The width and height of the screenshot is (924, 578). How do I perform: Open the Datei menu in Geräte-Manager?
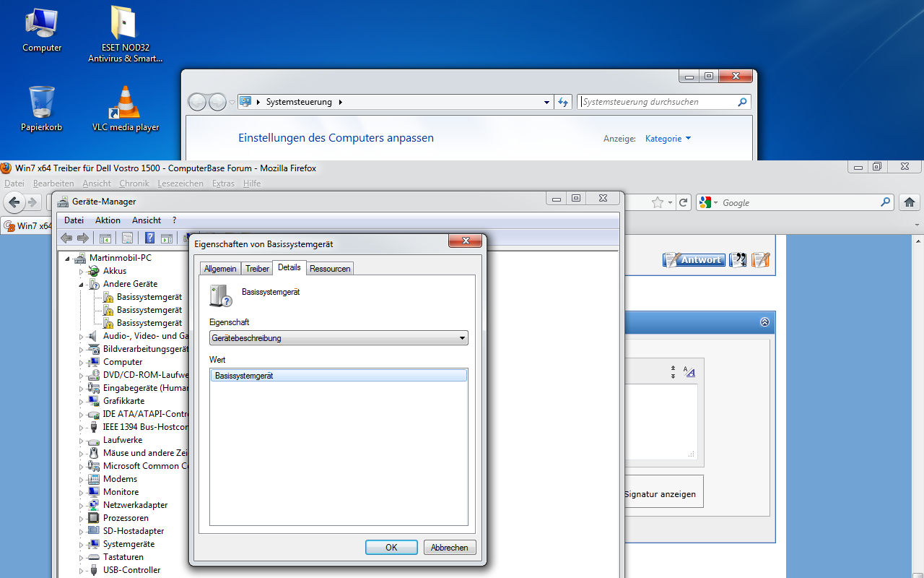pyautogui.click(x=74, y=220)
